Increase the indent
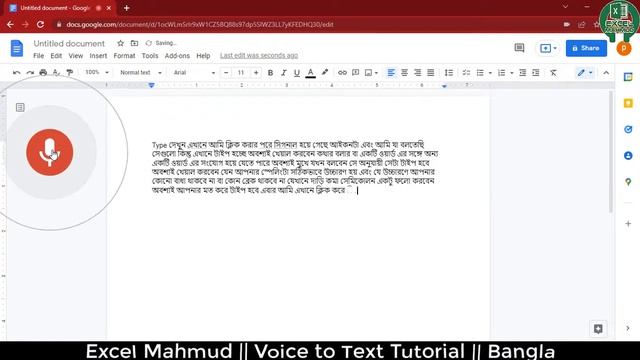640x360 pixels. coord(536,73)
